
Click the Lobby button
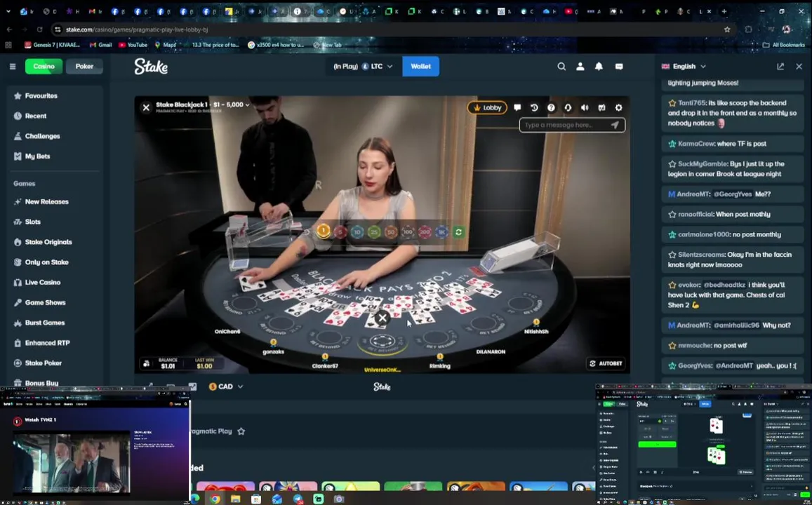[x=487, y=107]
